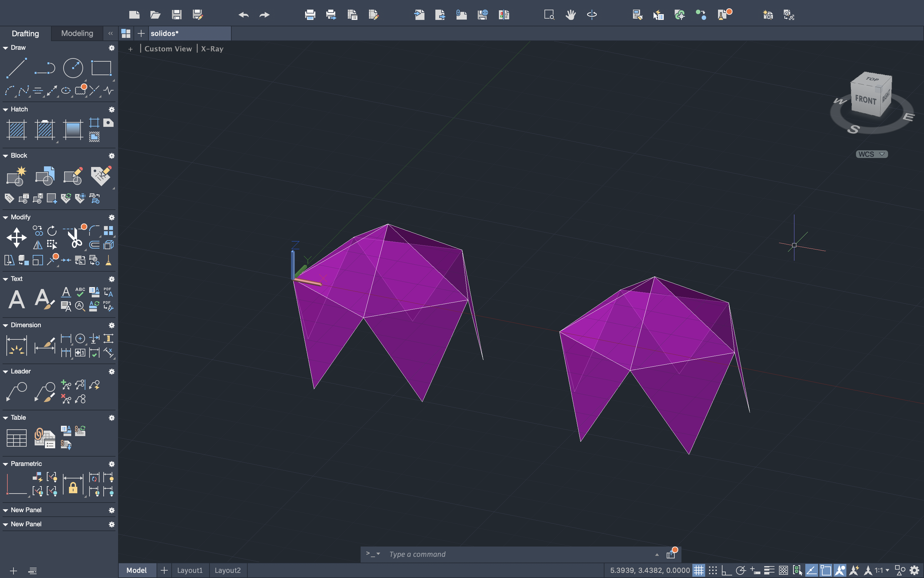Click the Undo arrow
This screenshot has width=924, height=578.
click(244, 15)
